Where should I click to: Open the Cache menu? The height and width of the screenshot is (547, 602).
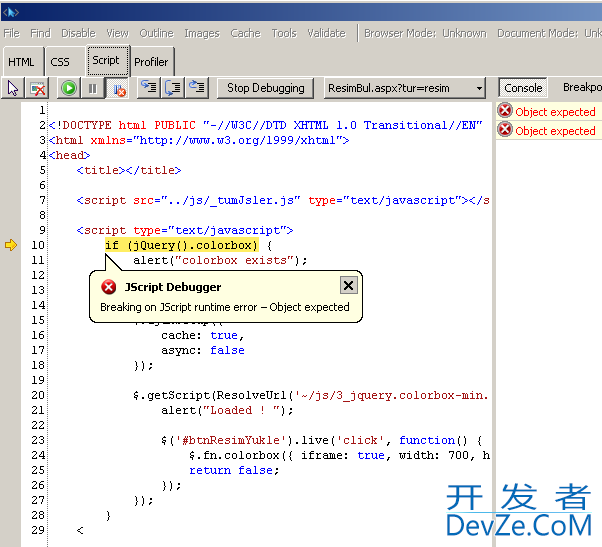tap(246, 33)
